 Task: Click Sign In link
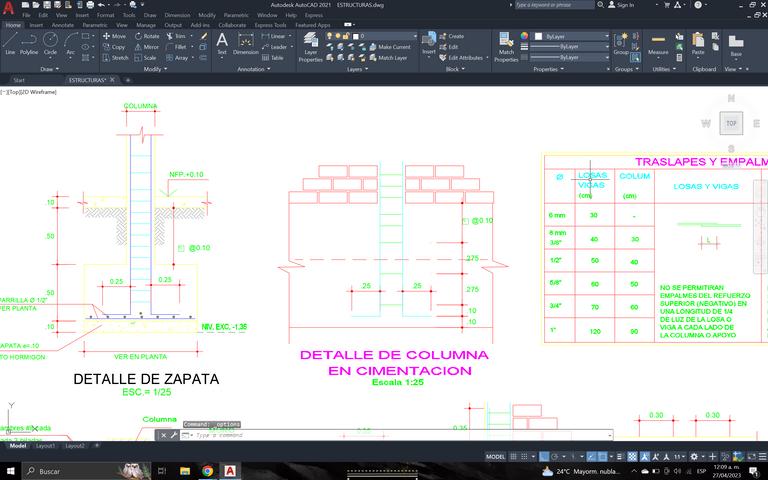pos(621,5)
